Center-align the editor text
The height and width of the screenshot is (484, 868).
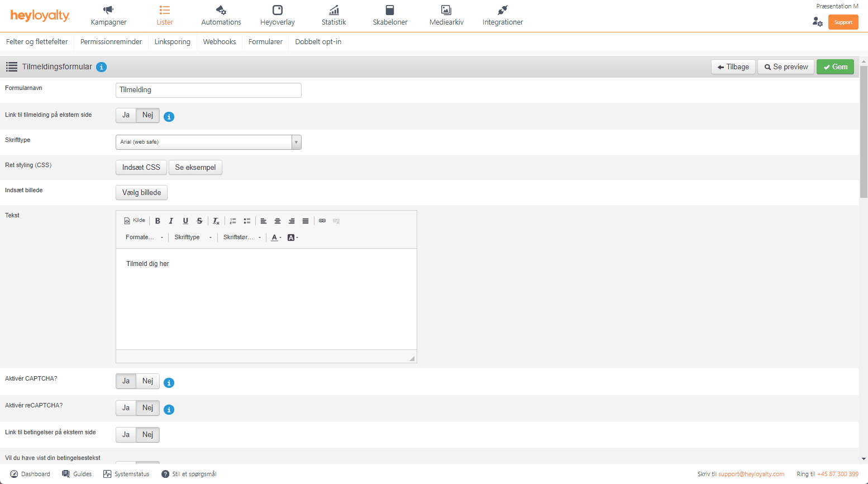pyautogui.click(x=278, y=221)
